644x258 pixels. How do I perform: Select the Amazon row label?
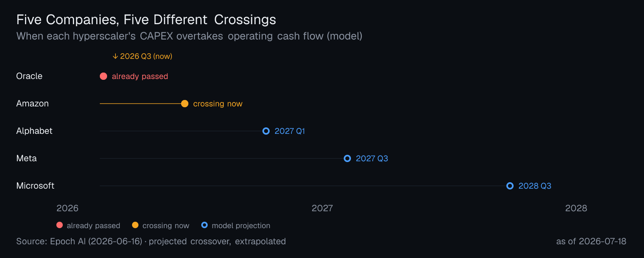coord(33,104)
